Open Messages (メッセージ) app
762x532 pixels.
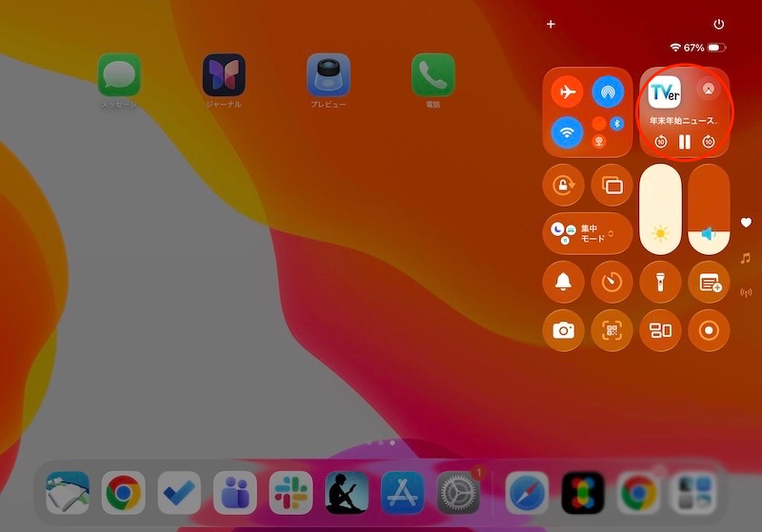pyautogui.click(x=119, y=75)
